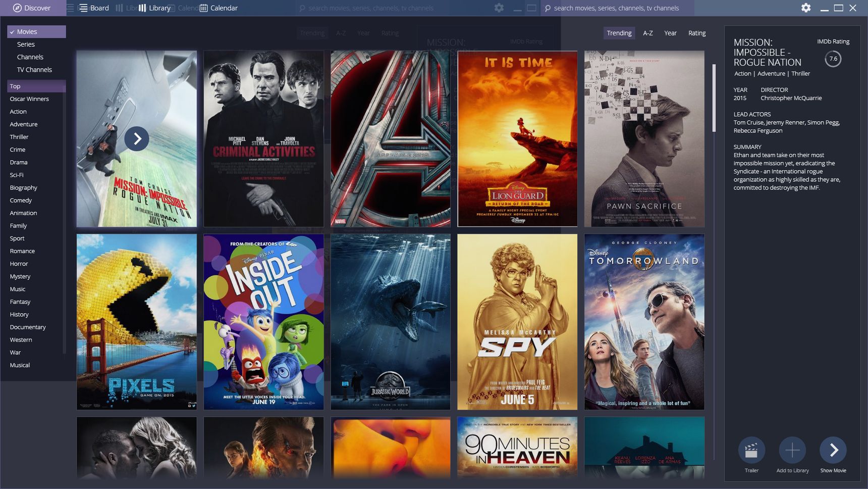
Task: Click director Christopher McQuarrie name
Action: pos(791,98)
